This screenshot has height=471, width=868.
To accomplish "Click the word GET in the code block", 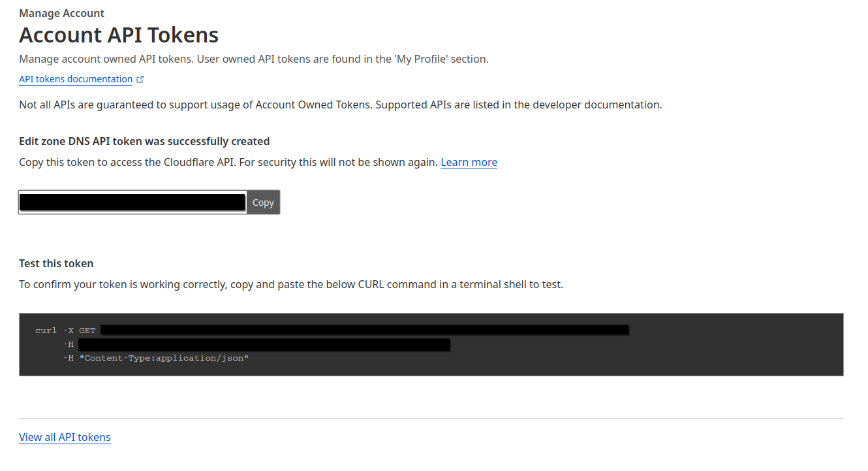I will point(87,331).
